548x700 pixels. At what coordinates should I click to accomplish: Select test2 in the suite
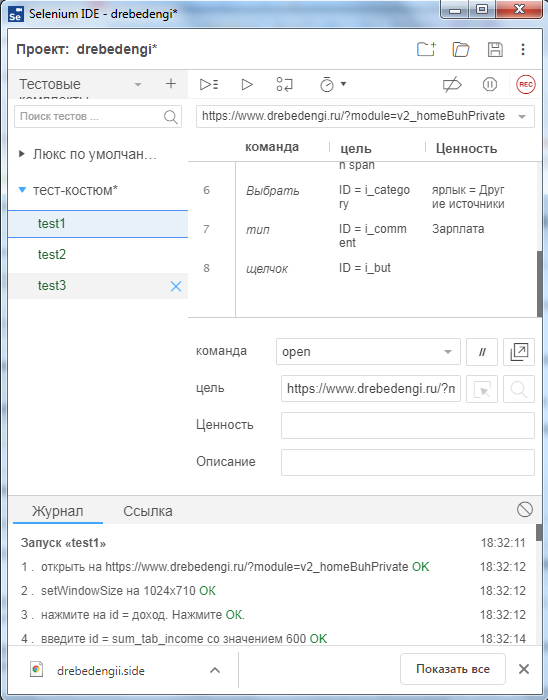(x=98, y=254)
